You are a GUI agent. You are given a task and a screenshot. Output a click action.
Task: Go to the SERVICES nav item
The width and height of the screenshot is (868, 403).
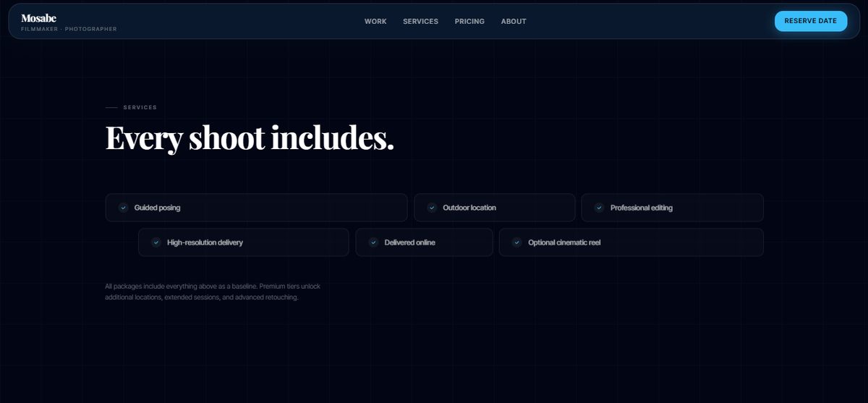tap(420, 22)
